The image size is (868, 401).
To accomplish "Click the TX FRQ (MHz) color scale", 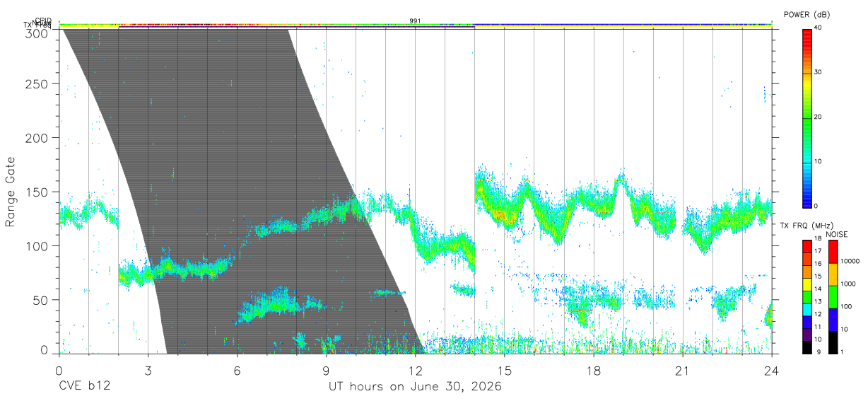I will tap(807, 296).
